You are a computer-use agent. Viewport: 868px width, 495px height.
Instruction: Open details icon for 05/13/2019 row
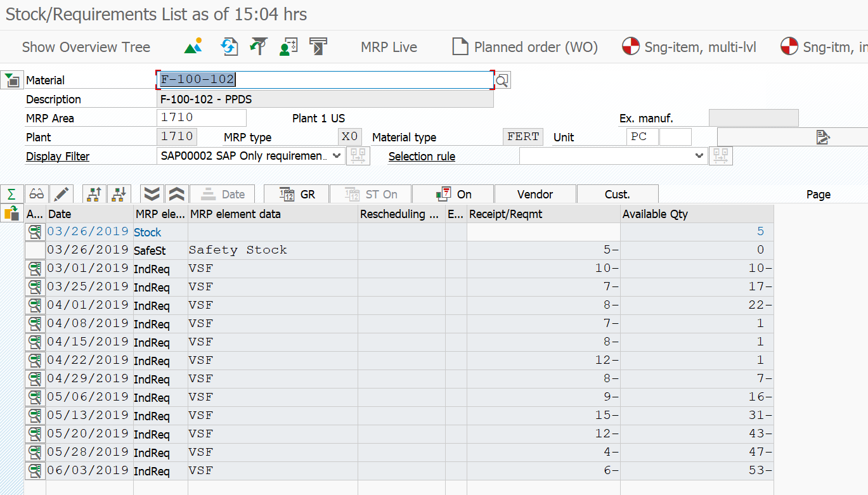point(35,416)
